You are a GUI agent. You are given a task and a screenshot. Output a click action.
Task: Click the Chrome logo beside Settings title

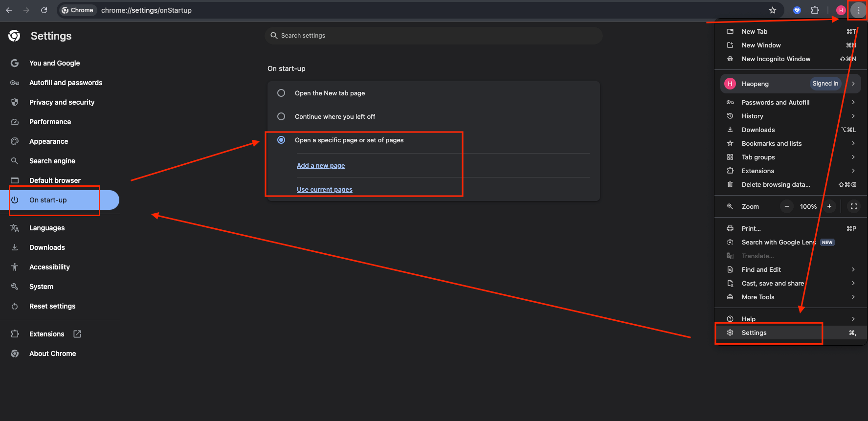pos(14,36)
